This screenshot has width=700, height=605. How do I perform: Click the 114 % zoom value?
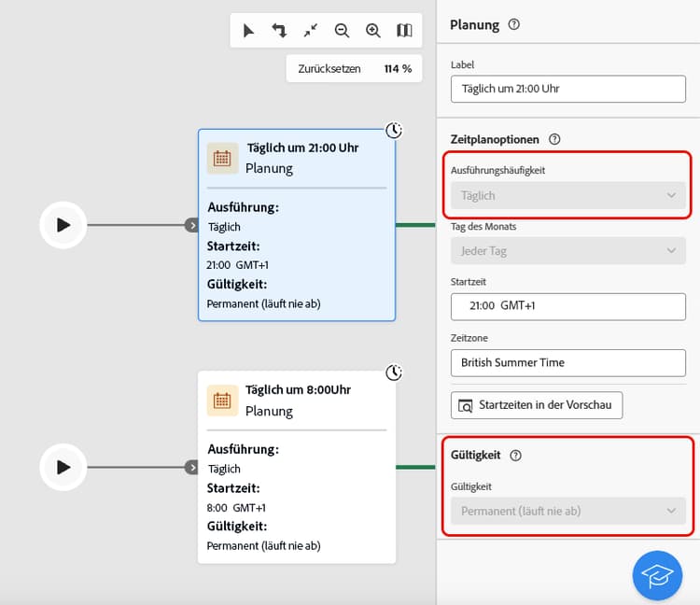[398, 69]
